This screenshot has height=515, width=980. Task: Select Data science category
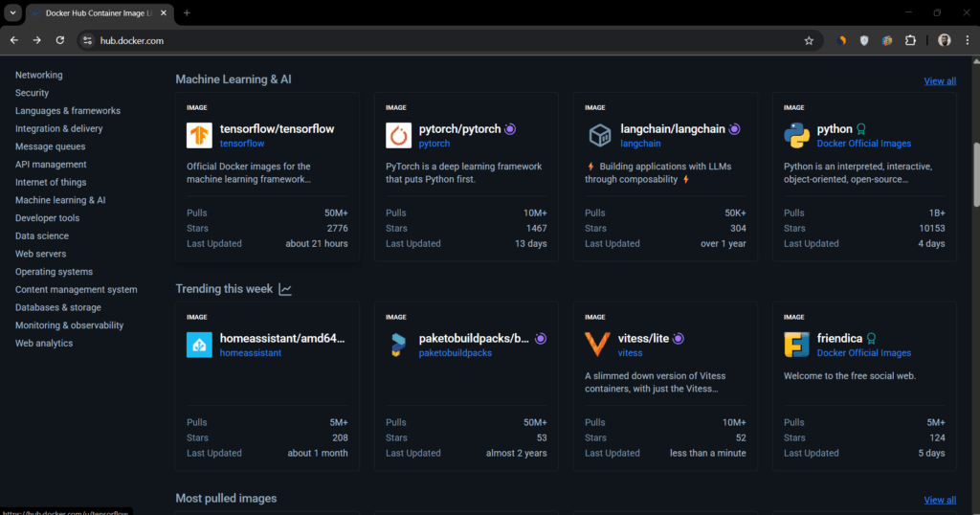point(42,236)
